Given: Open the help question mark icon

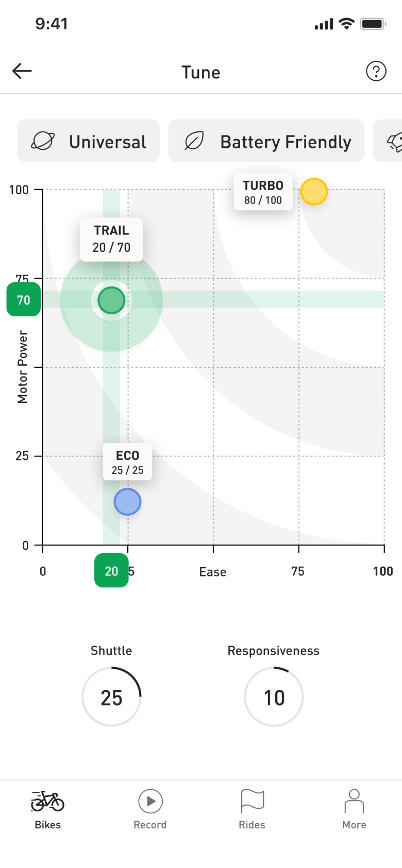Looking at the screenshot, I should pyautogui.click(x=376, y=71).
